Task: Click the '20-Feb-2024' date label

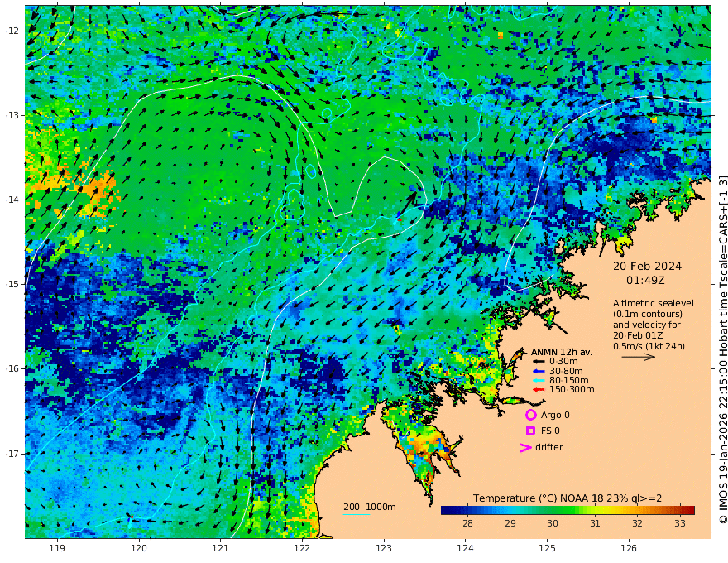Action: pos(647,267)
